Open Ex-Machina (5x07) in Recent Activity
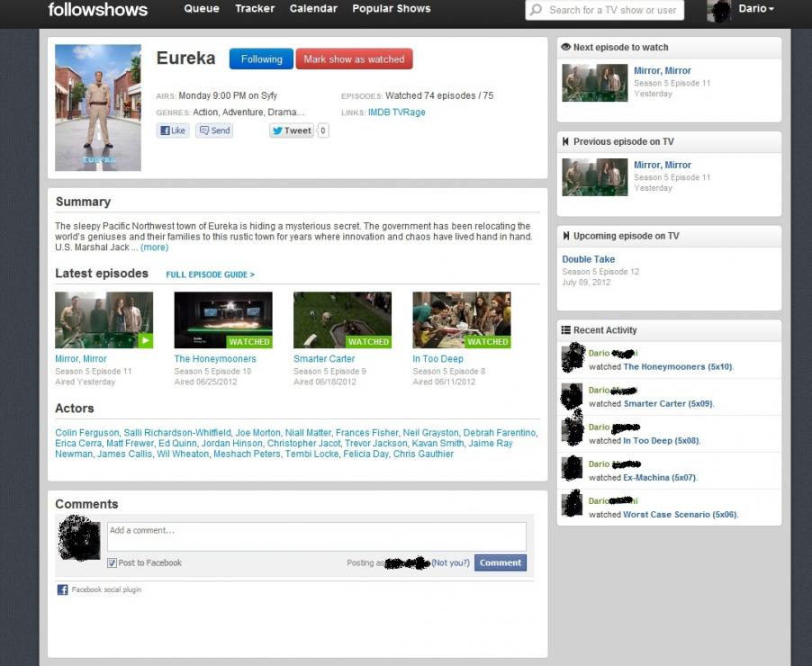The width and height of the screenshot is (812, 666). 660,478
